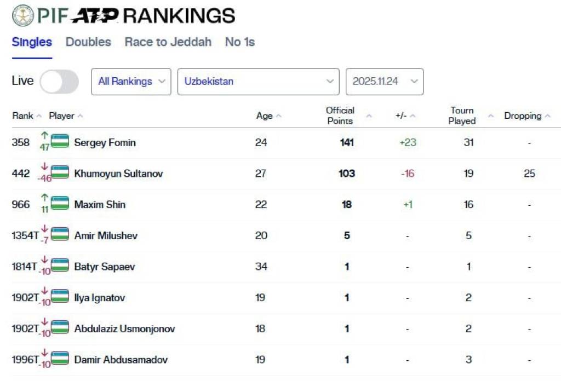Open the 2025.11.24 date dropdown
This screenshot has height=392, width=561.
click(384, 82)
